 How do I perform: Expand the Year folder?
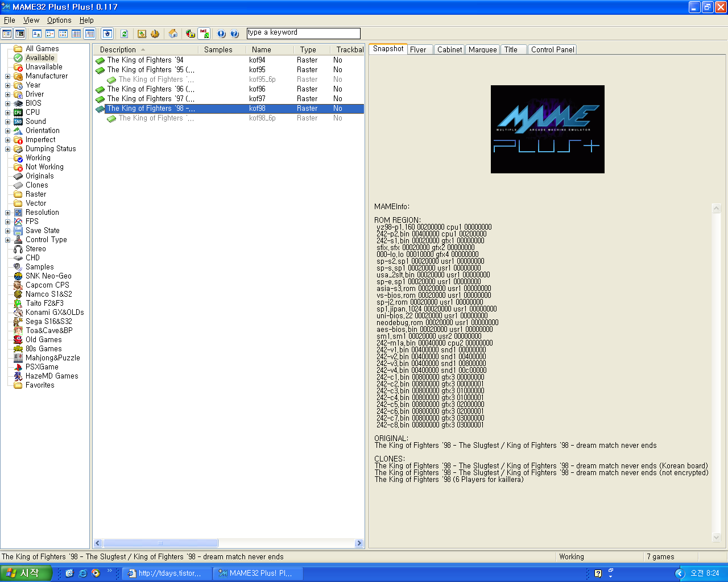[x=7, y=85]
